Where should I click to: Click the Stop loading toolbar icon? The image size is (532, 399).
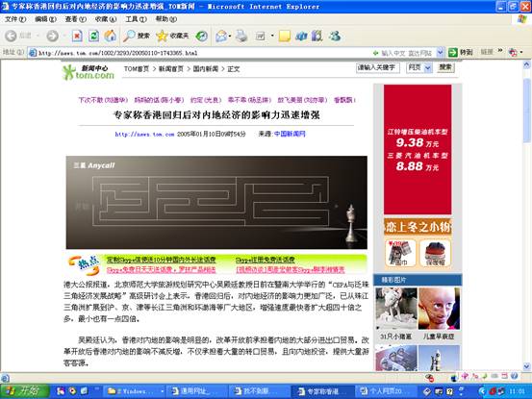click(77, 36)
